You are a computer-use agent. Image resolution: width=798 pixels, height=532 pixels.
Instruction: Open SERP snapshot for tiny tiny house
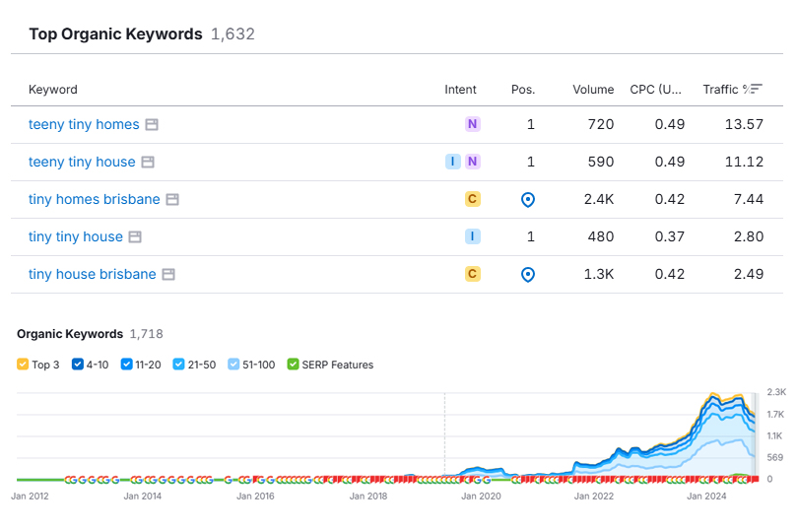(135, 237)
